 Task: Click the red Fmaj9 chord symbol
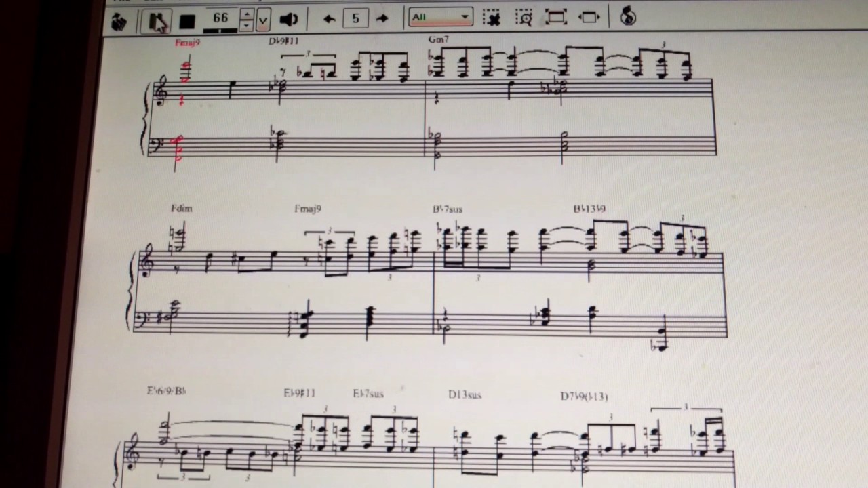pyautogui.click(x=188, y=43)
